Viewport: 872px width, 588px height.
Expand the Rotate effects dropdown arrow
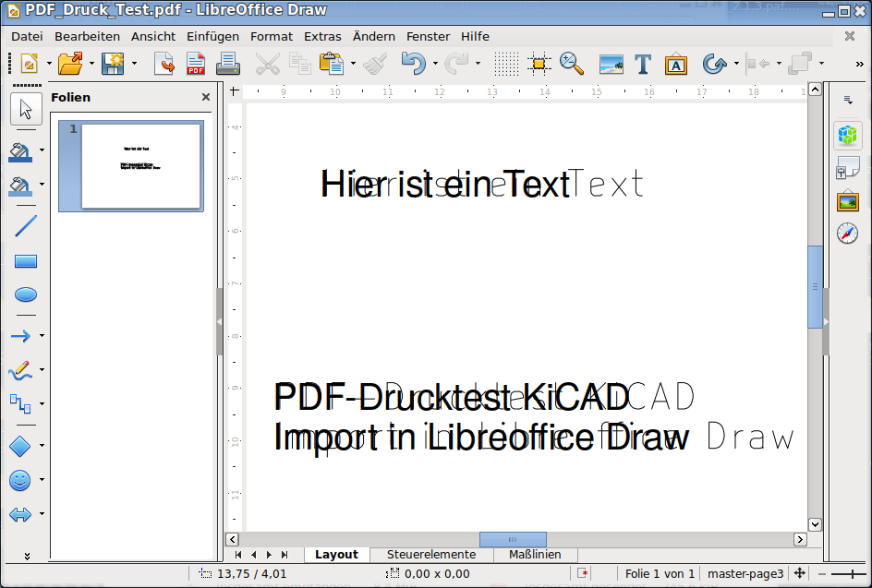[736, 64]
